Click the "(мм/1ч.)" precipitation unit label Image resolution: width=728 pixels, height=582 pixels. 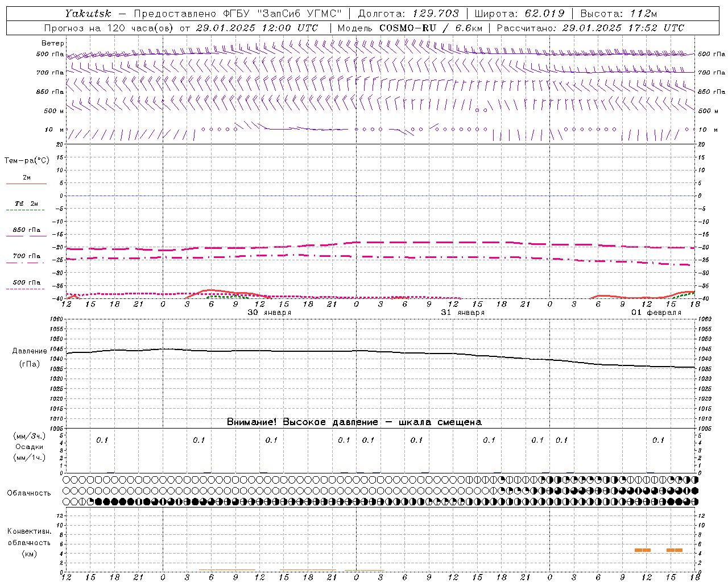pos(30,458)
